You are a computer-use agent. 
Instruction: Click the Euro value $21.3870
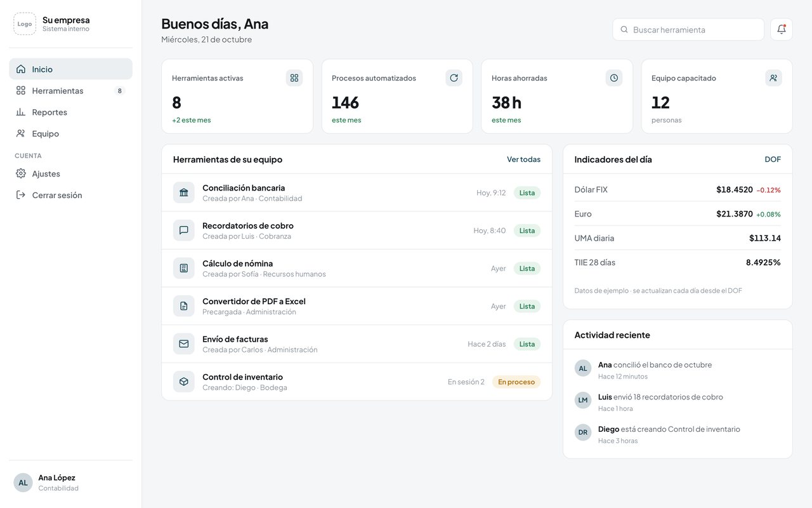735,214
